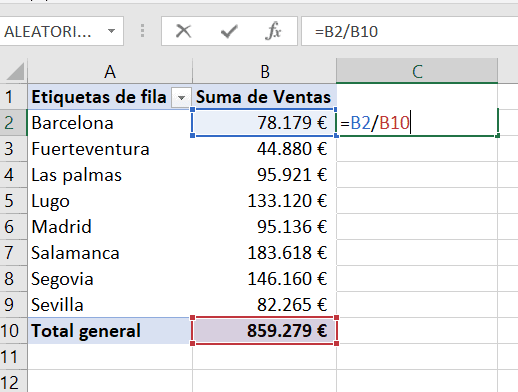Click the Total general cell

click(x=110, y=331)
